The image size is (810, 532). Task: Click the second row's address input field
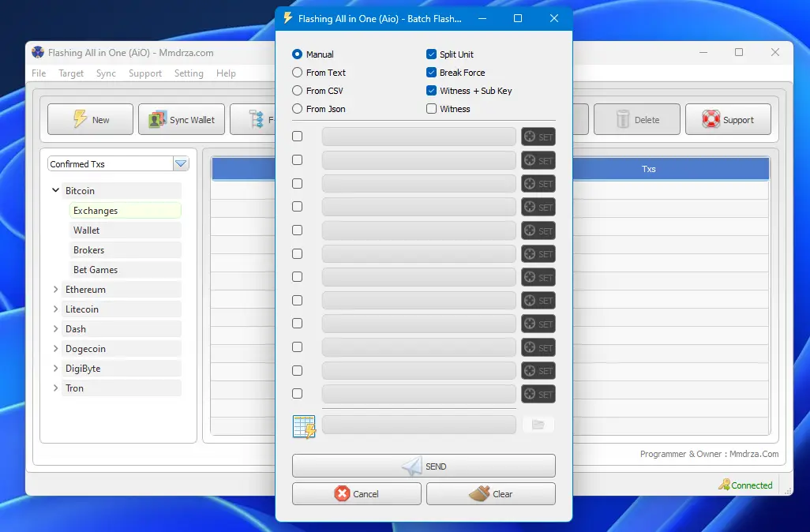point(419,160)
